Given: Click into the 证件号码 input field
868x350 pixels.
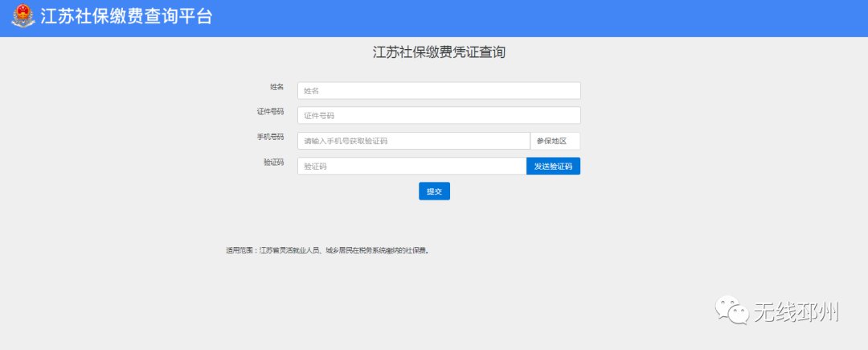Looking at the screenshot, I should click(x=438, y=116).
